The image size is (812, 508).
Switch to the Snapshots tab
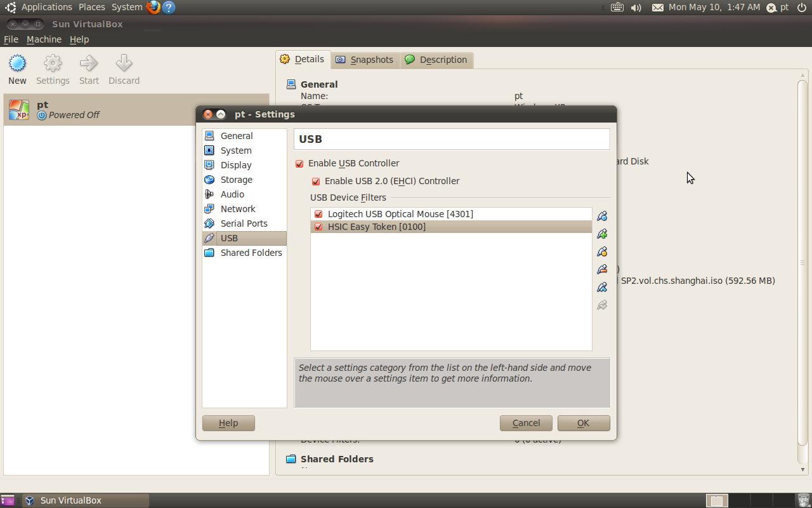click(365, 60)
